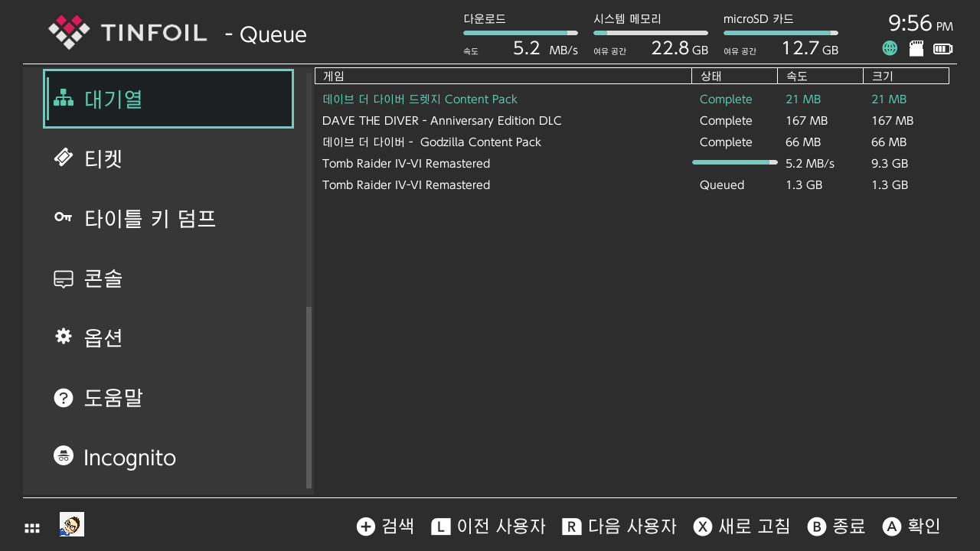Click the globe network status icon
The image size is (980, 551).
890,48
